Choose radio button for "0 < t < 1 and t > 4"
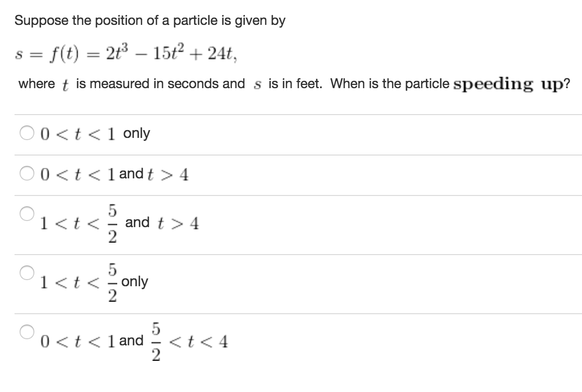 27,174
